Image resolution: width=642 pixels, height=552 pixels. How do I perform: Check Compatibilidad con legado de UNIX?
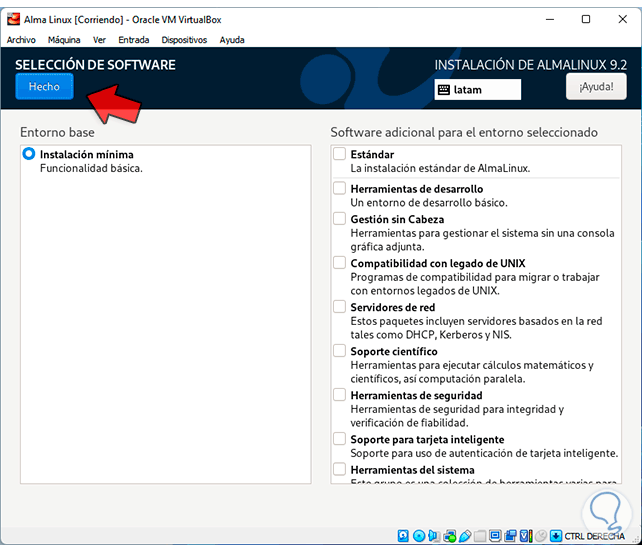(339, 262)
